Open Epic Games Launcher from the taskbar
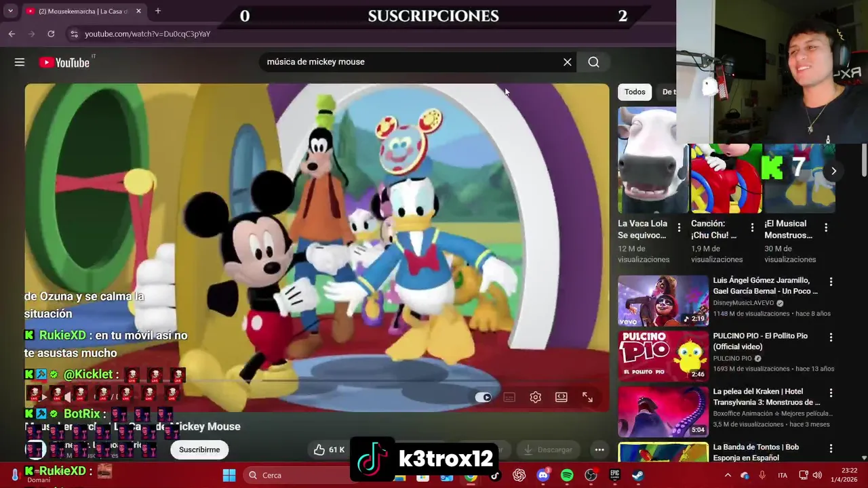This screenshot has width=868, height=488. [x=614, y=475]
